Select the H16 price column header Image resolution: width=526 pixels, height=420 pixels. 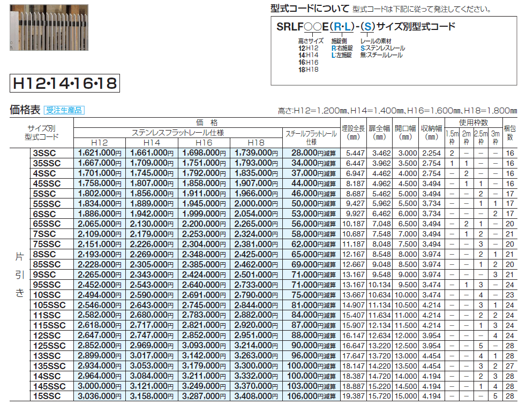(204, 142)
